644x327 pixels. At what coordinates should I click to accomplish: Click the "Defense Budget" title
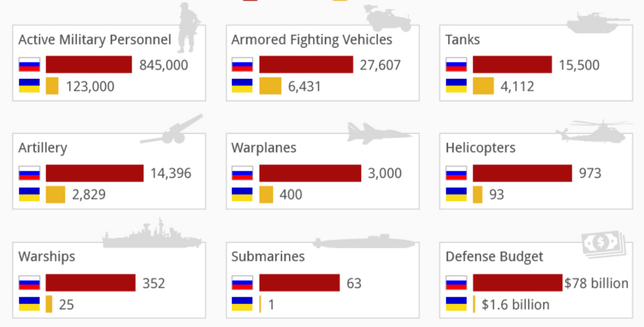pyautogui.click(x=494, y=257)
